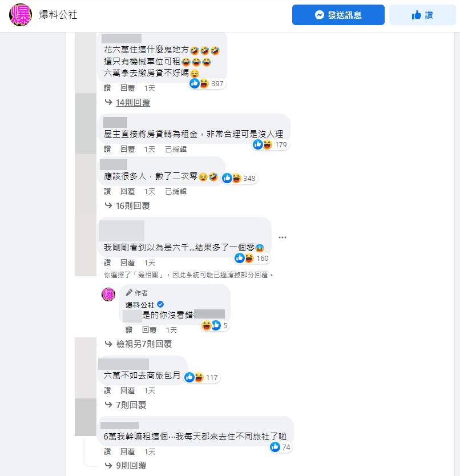Open the 爆料公社 page logo avatar

(x=21, y=15)
